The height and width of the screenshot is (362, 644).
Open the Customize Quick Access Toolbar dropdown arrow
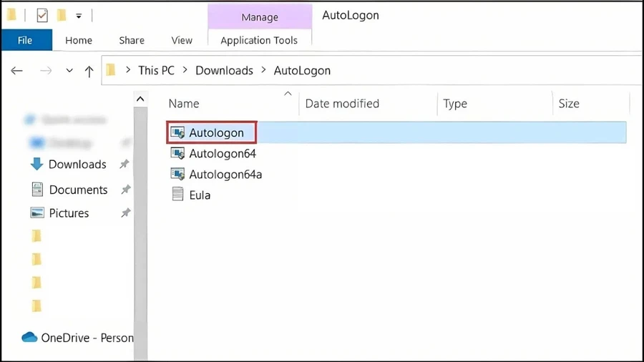pos(79,16)
